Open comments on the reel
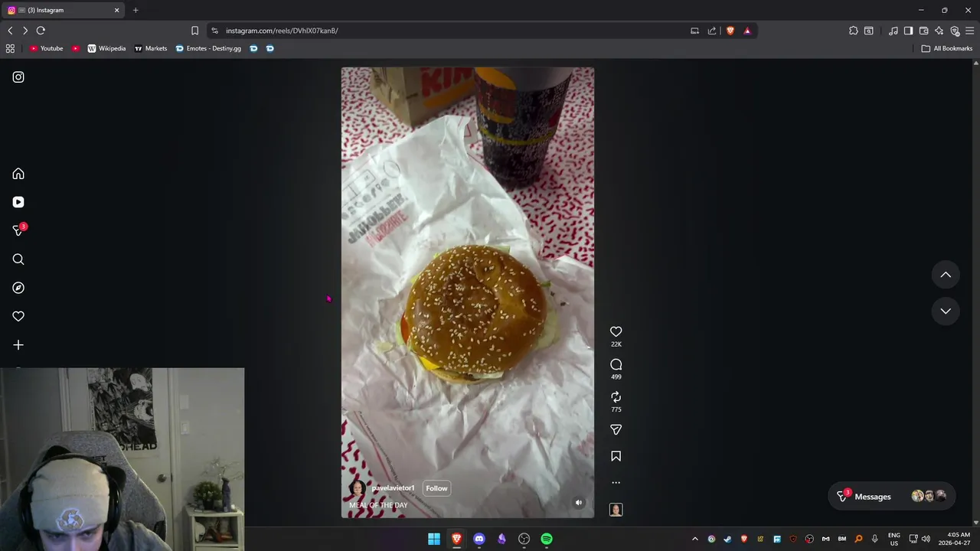The width and height of the screenshot is (980, 551). pyautogui.click(x=616, y=364)
